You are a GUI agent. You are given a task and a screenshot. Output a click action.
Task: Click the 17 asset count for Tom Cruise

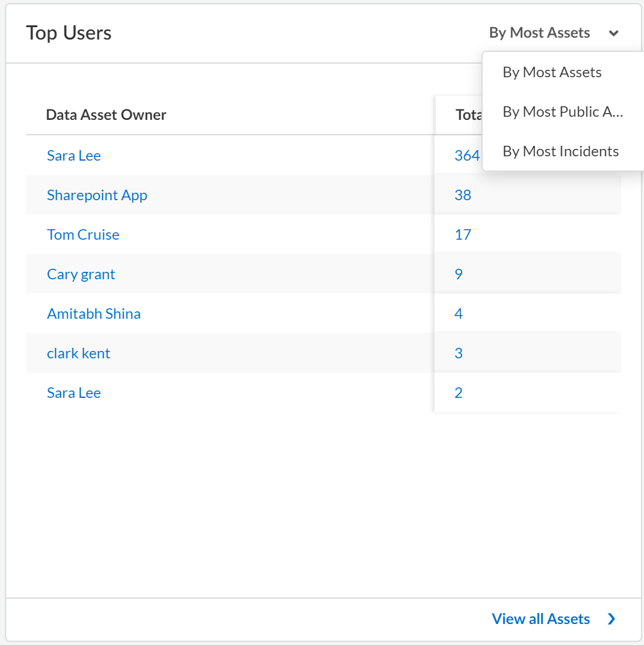point(463,235)
